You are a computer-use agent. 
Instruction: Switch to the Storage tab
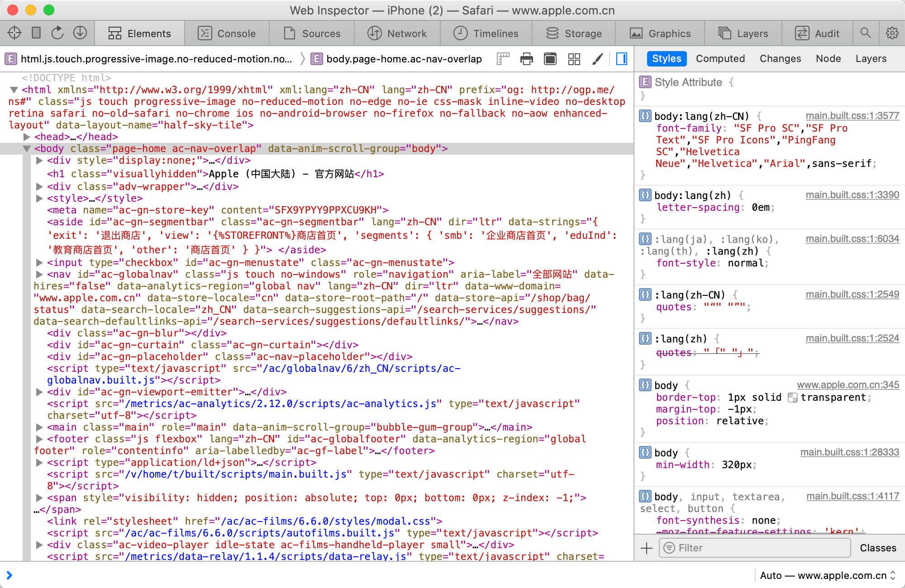[x=574, y=33]
